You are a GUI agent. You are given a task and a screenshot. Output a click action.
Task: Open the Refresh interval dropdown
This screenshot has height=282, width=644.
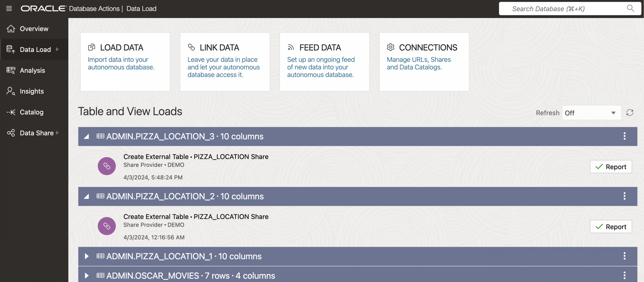(x=591, y=113)
